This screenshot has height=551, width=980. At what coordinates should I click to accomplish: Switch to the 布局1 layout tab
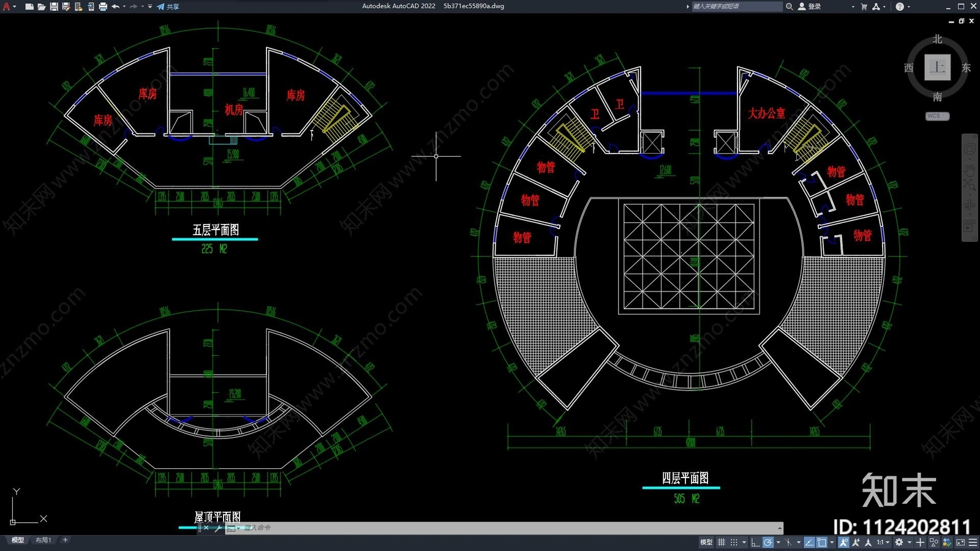[43, 540]
